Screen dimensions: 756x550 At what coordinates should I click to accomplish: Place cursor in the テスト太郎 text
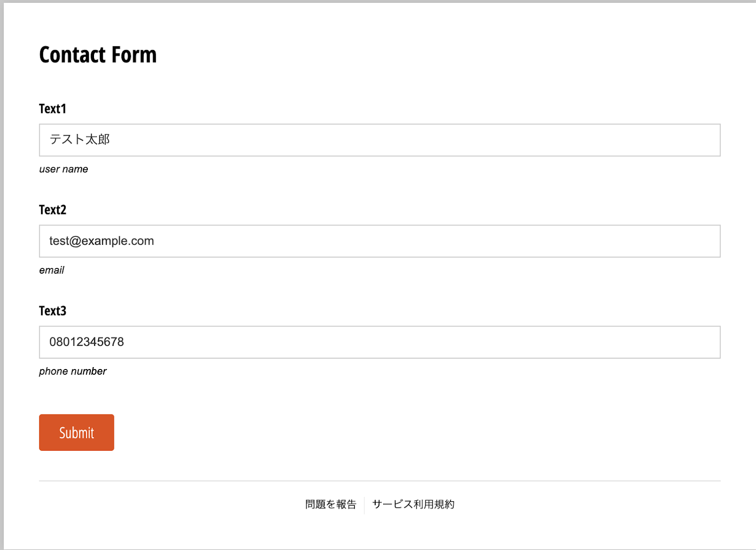tap(79, 139)
